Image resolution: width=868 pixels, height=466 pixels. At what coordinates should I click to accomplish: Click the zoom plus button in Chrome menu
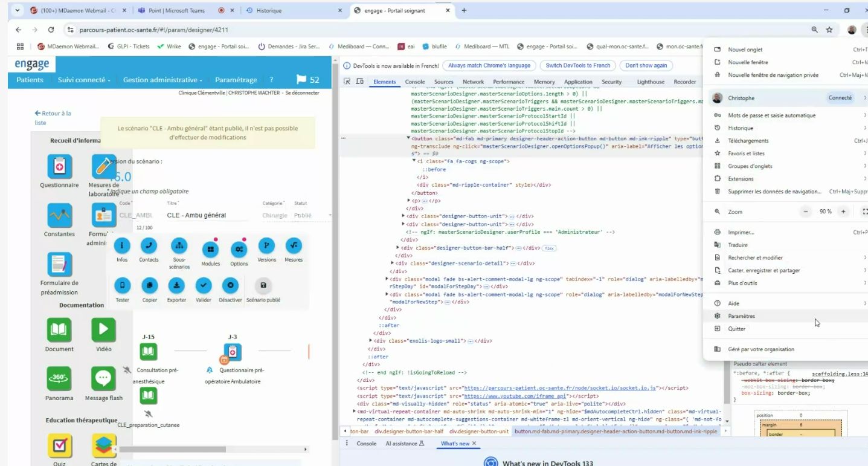pyautogui.click(x=843, y=212)
